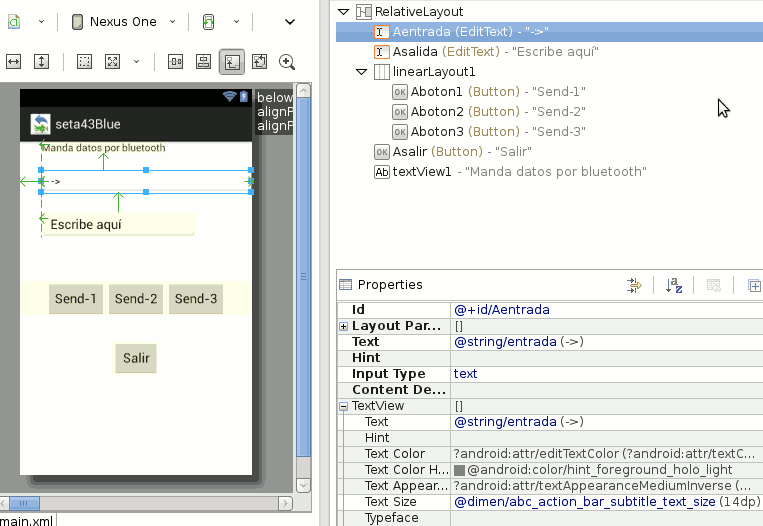Click the Send-2 button in preview
This screenshot has height=526, width=763.
pos(135,299)
